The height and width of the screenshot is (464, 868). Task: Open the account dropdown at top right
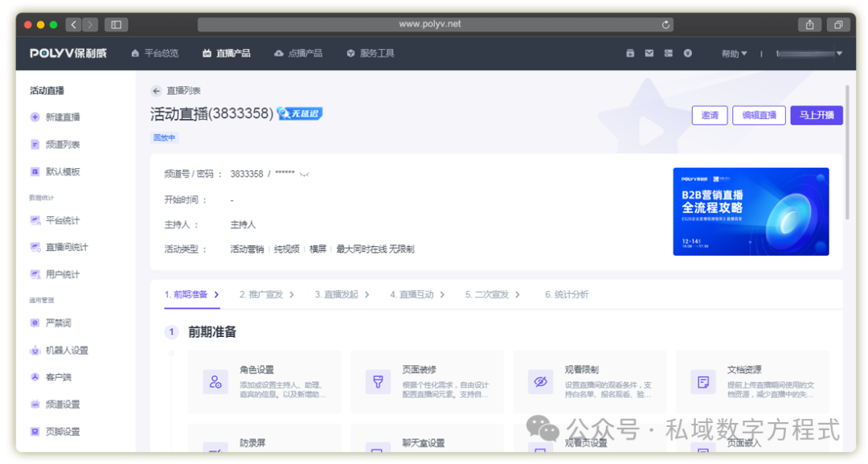[x=812, y=53]
